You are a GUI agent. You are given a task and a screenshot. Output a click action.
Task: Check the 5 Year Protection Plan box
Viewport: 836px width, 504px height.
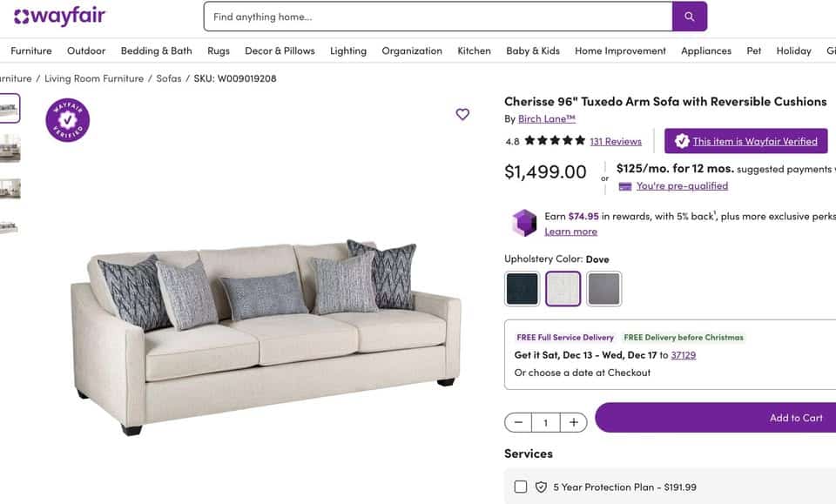[x=521, y=487]
